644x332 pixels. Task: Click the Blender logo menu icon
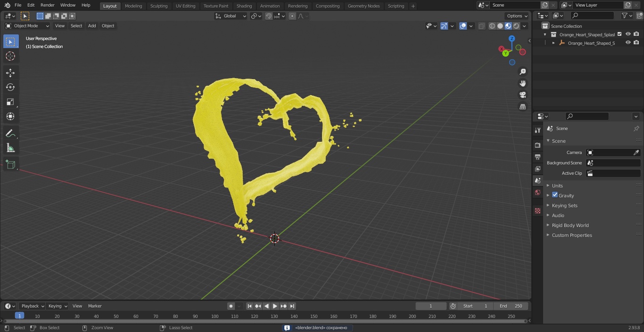(x=8, y=5)
